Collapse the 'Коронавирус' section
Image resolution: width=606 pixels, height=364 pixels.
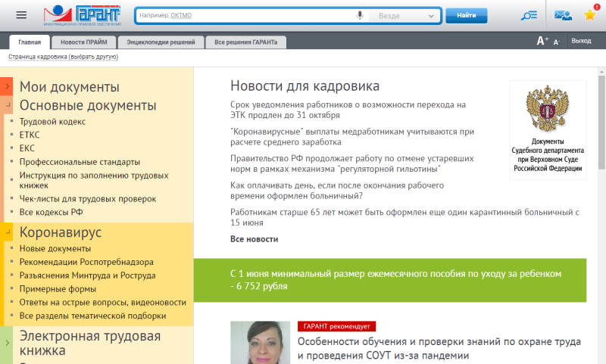coord(7,232)
